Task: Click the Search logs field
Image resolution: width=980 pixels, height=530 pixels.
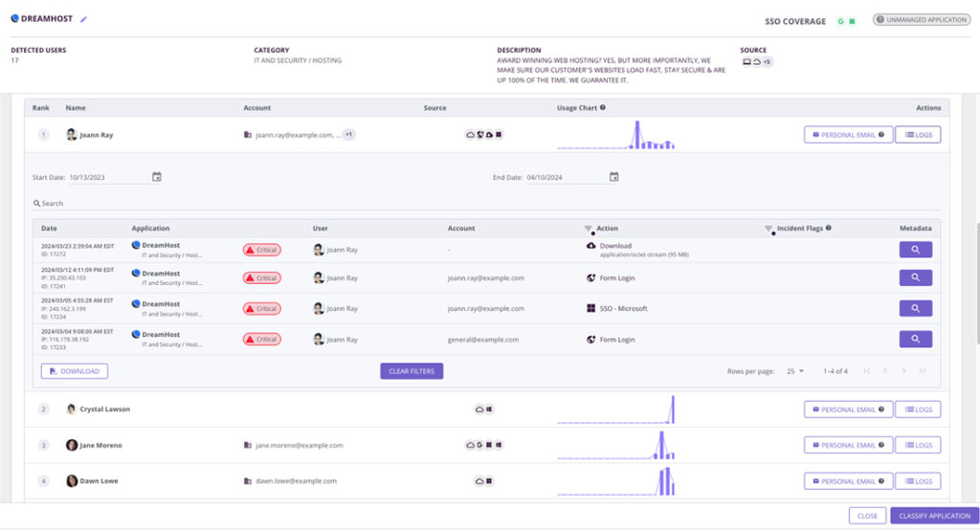Action: click(x=486, y=203)
